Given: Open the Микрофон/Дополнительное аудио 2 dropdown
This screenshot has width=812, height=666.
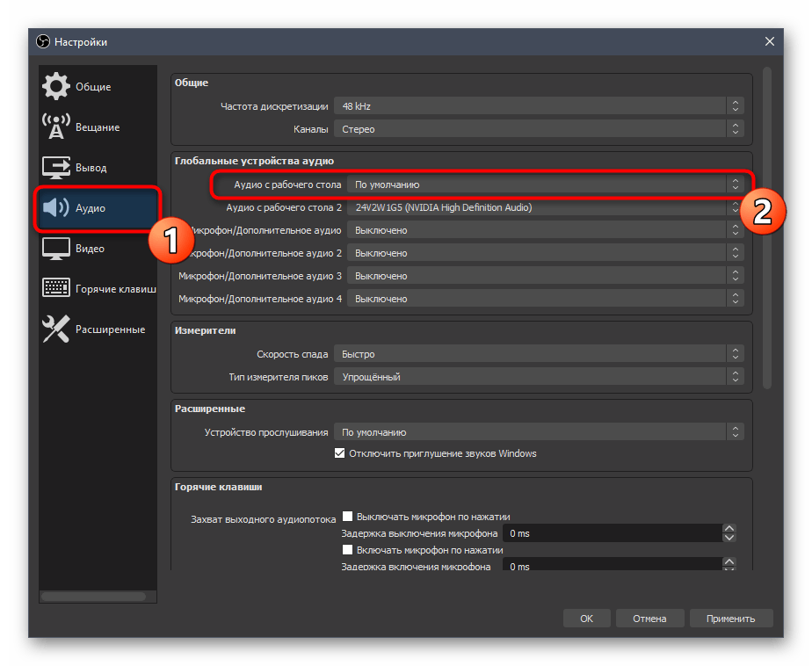Looking at the screenshot, I should 546,253.
